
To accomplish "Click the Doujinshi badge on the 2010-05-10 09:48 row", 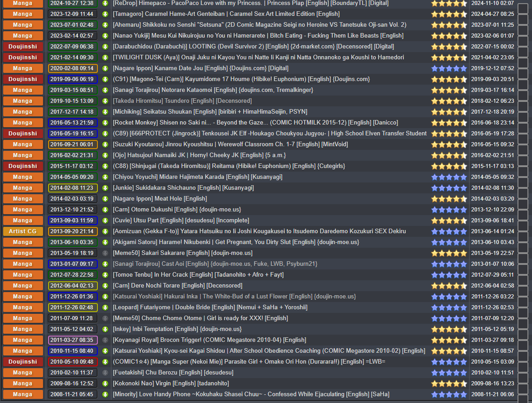I will [23, 362].
